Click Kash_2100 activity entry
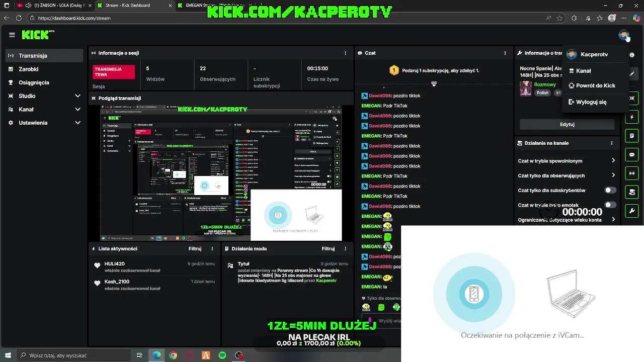Screen dimensions: 644x362 (x=154, y=285)
